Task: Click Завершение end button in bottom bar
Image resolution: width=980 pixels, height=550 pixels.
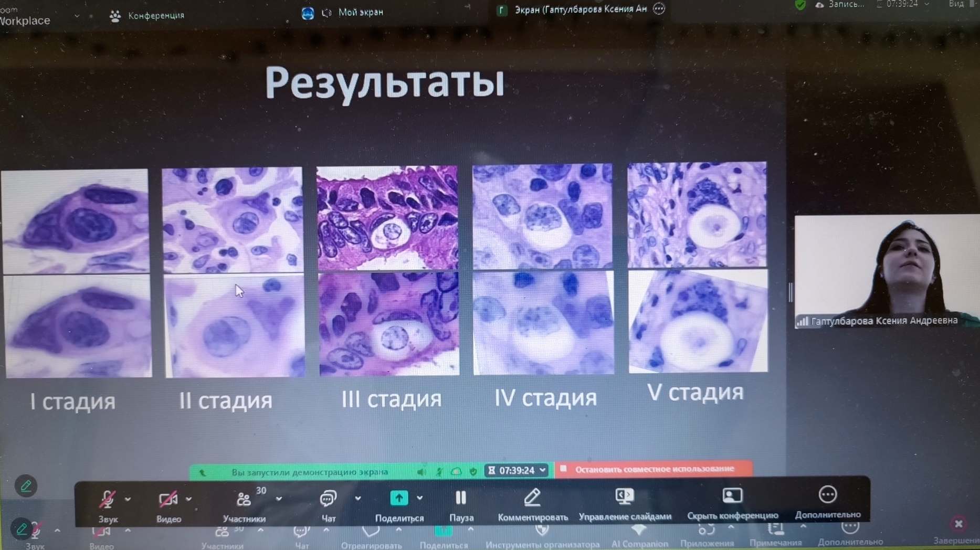Action: pos(956,540)
